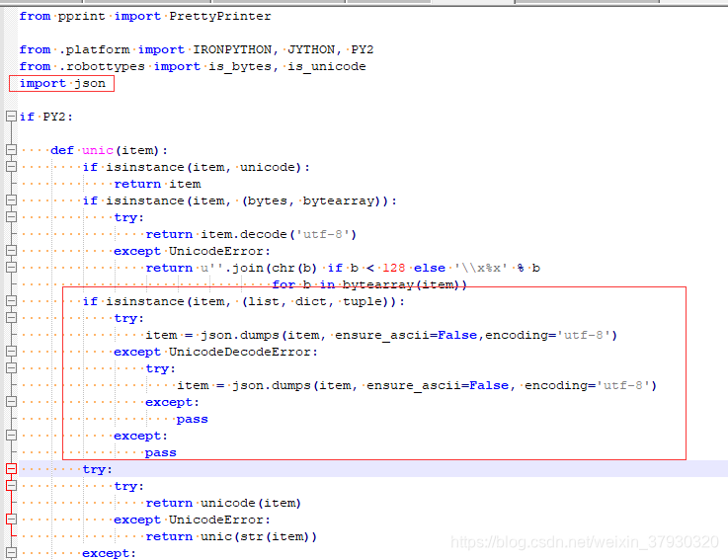Screen dimensions: 728x560
Task: Click "dict" in the isinstance tuple check
Action: tap(310, 301)
